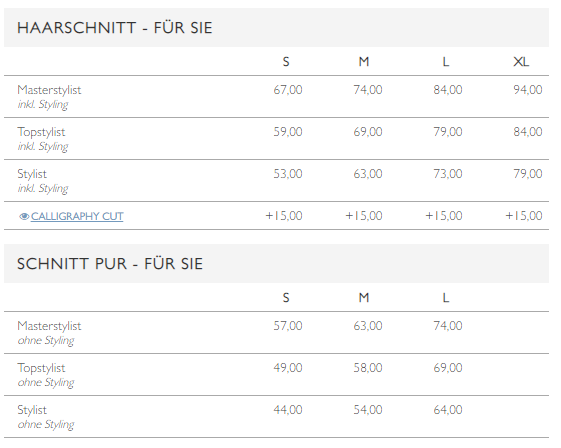561x448 pixels.
Task: Select the Haarschnitt - Für Sie heading
Action: click(x=114, y=28)
